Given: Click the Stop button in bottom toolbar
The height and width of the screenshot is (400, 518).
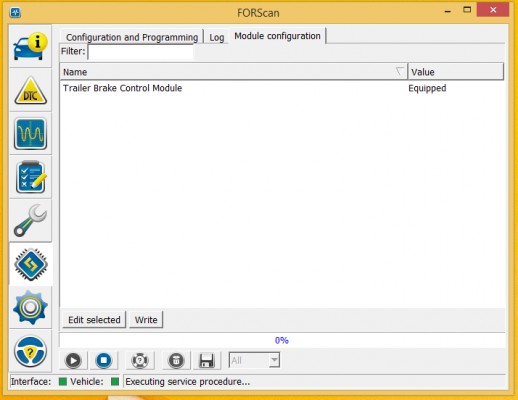Looking at the screenshot, I should pyautogui.click(x=104, y=360).
